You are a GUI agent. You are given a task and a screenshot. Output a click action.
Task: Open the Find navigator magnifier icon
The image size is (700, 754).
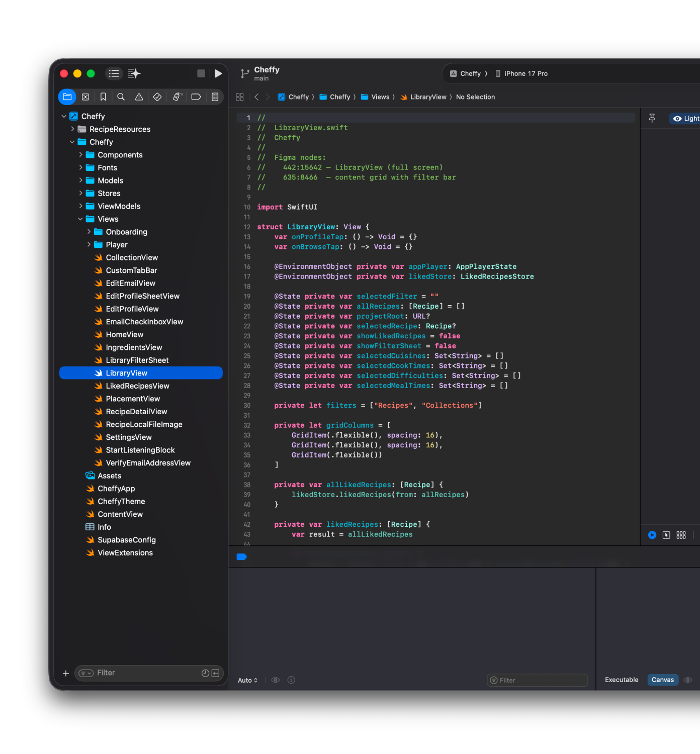click(x=121, y=97)
